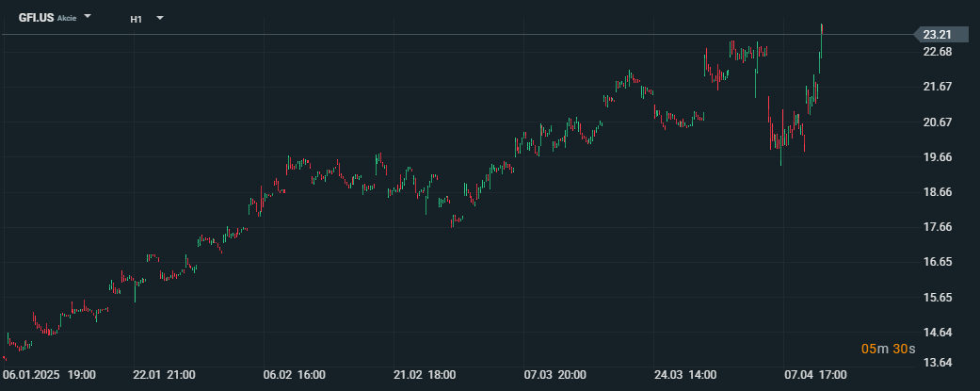Expand the H1 timeframe dropdown arrow

(160, 18)
